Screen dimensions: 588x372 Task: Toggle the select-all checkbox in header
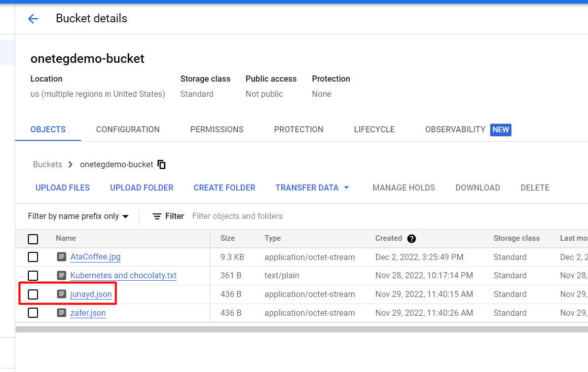[33, 239]
